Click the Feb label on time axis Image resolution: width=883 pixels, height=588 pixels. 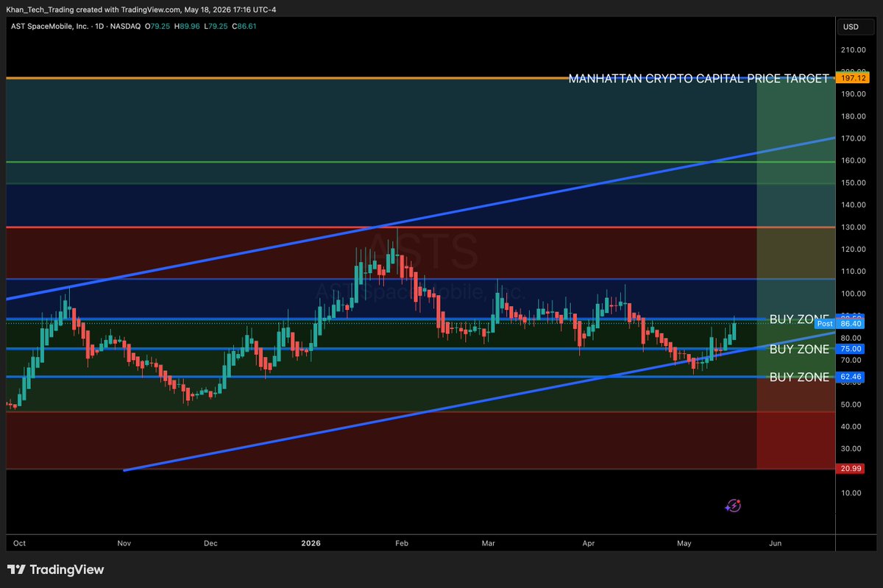402,543
